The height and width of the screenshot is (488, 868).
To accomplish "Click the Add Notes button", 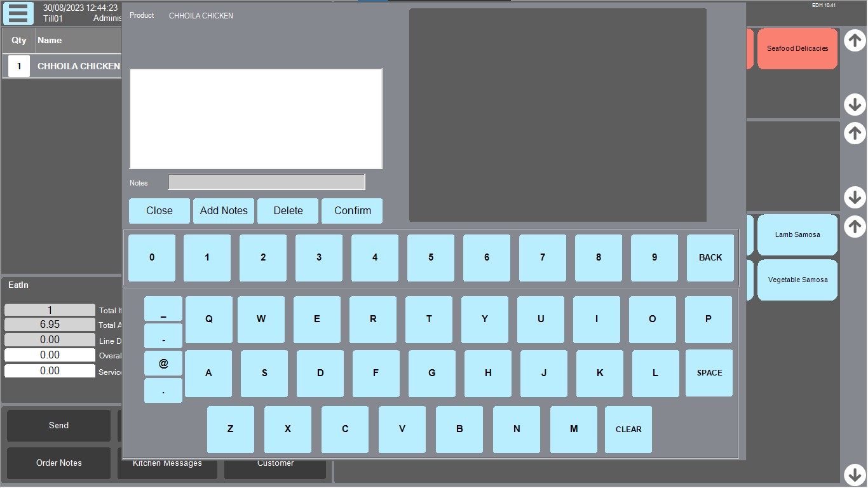I will 224,211.
